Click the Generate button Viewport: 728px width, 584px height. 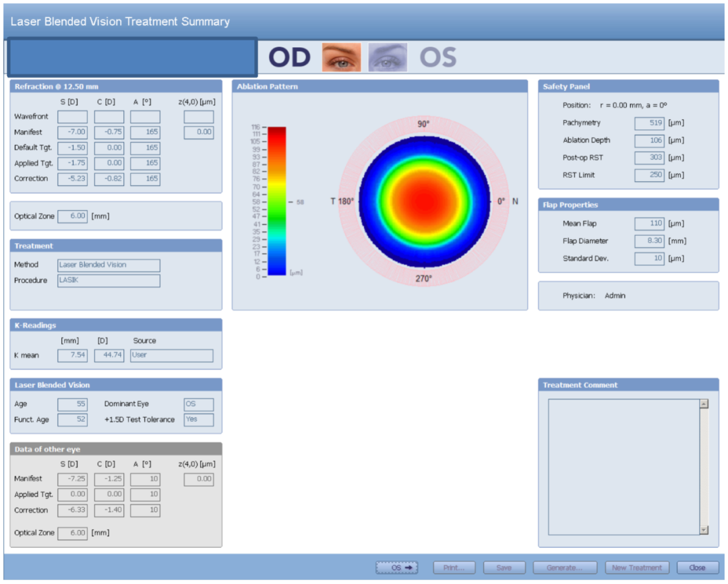tap(564, 568)
